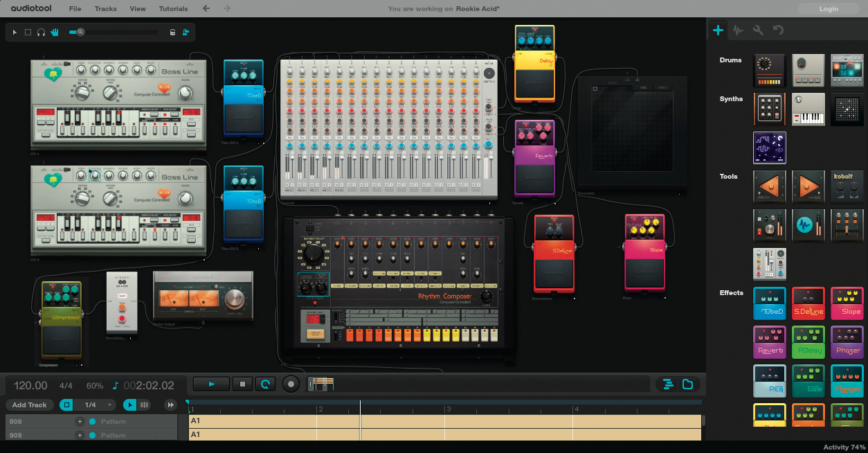The height and width of the screenshot is (453, 868).
Task: Choose the Slope effect pedal thumbnail
Action: tap(847, 303)
